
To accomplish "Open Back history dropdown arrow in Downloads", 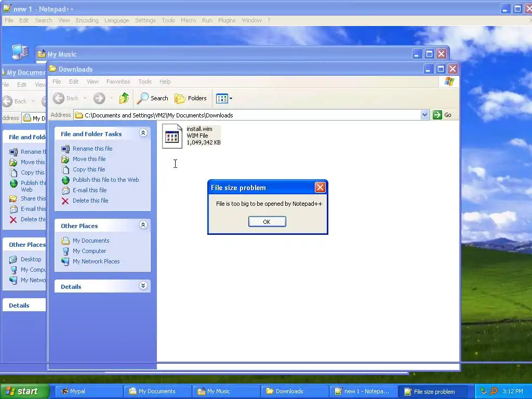I will tap(85, 98).
